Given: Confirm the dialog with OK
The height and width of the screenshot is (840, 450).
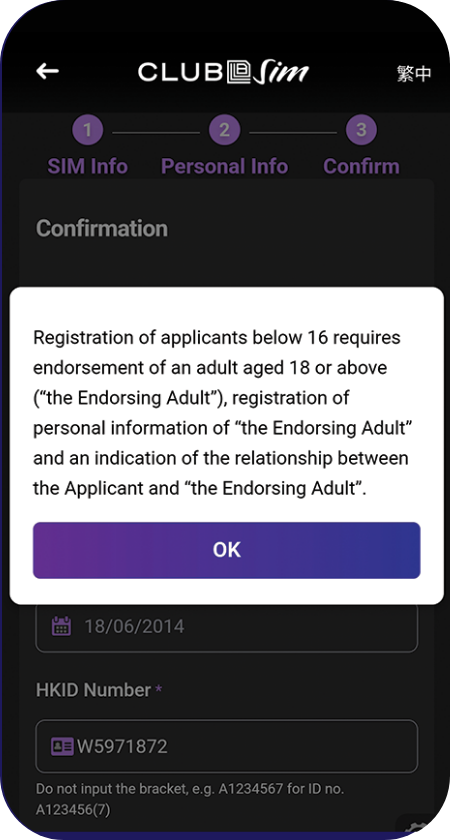Looking at the screenshot, I should [227, 550].
